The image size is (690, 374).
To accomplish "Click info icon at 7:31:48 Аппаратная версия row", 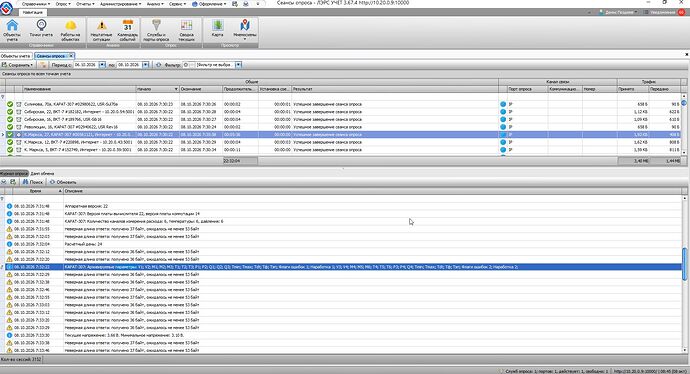I will [x=9, y=206].
